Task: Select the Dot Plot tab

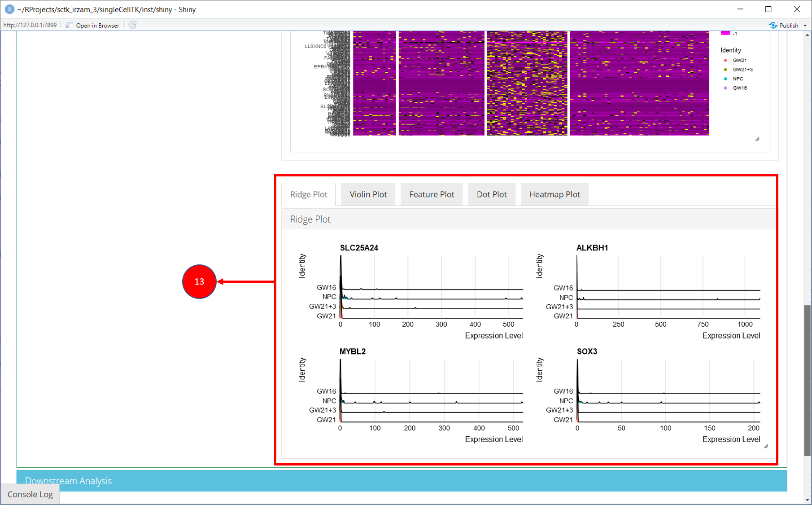Action: click(x=491, y=194)
